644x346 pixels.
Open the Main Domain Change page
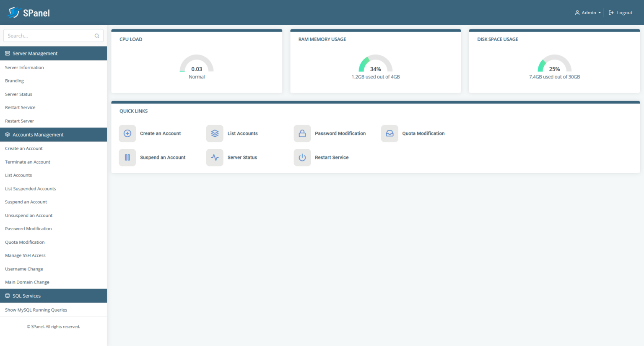pyautogui.click(x=27, y=282)
